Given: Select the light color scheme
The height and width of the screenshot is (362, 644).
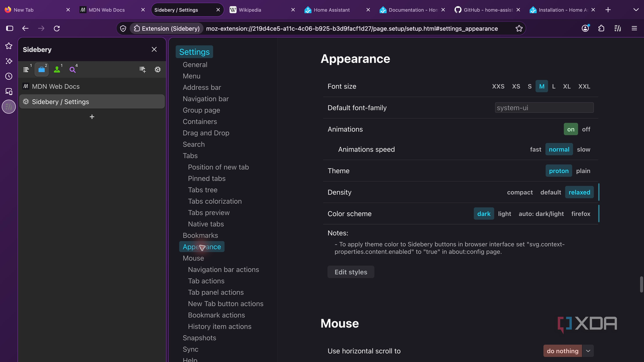Looking at the screenshot, I should pos(504,214).
